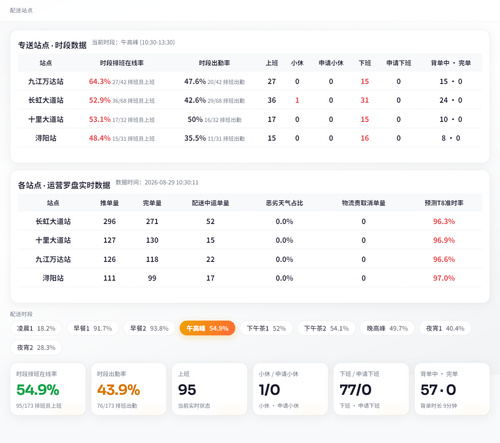This screenshot has width=500, height=443.
Task: Click the 物流责取消单量 column header
Action: [363, 203]
